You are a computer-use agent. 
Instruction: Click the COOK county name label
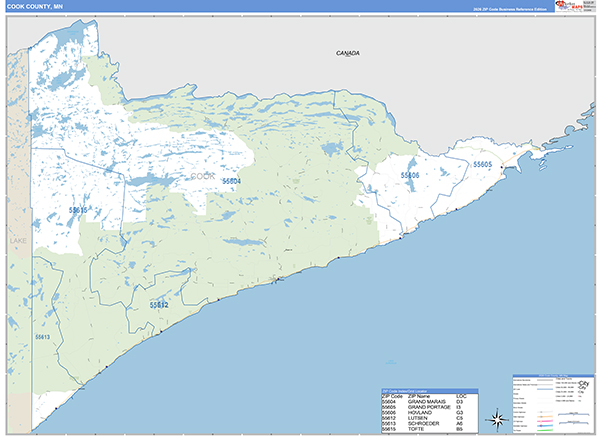[202, 176]
